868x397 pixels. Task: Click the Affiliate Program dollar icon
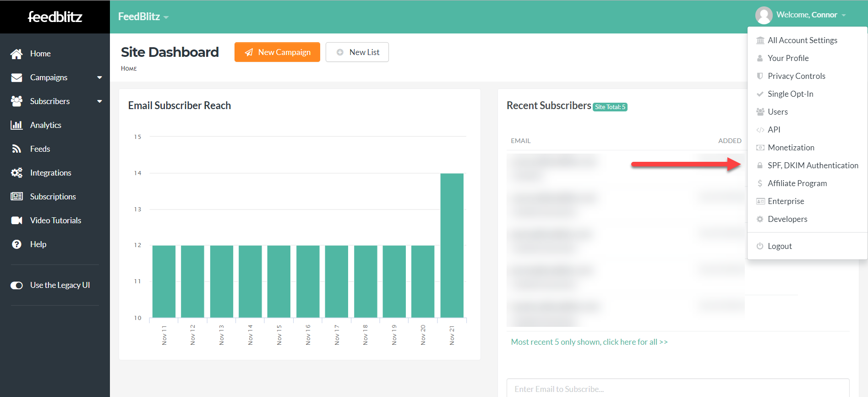[x=760, y=183]
